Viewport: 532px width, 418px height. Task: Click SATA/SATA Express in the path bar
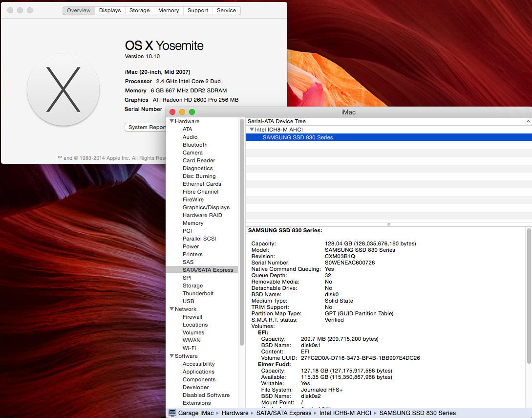284,413
